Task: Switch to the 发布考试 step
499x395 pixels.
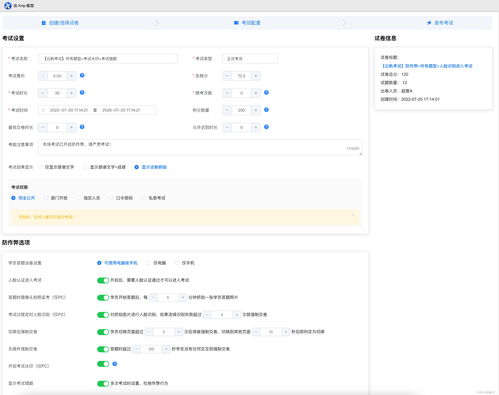Action: click(x=440, y=23)
